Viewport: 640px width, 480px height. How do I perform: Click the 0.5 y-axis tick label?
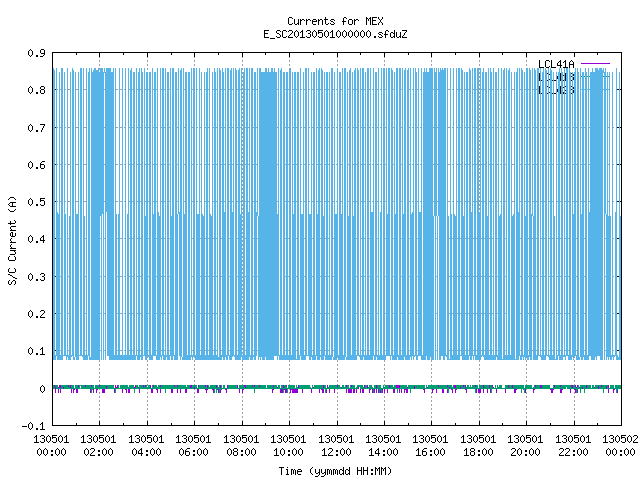[x=36, y=202]
